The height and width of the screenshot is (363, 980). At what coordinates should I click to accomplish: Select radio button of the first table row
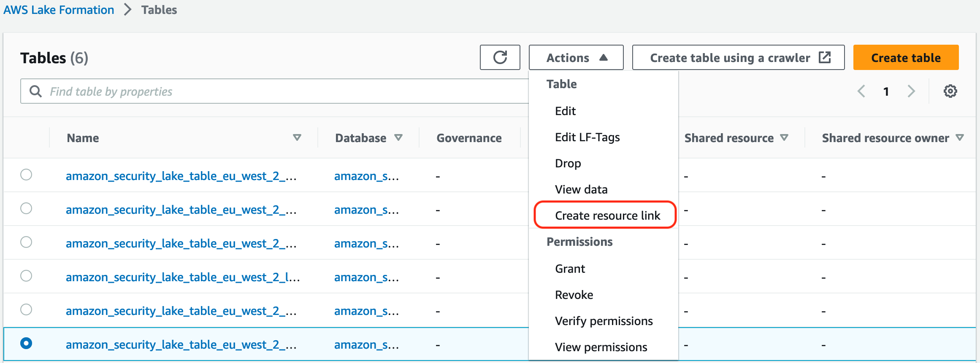click(26, 175)
